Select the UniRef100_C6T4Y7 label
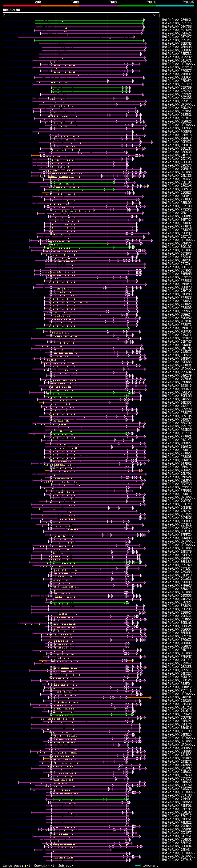 click(x=177, y=37)
